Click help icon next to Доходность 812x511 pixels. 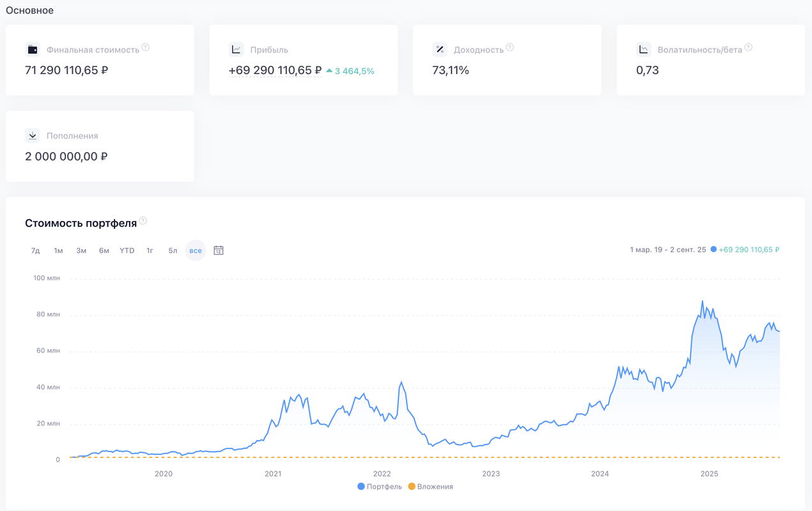510,47
